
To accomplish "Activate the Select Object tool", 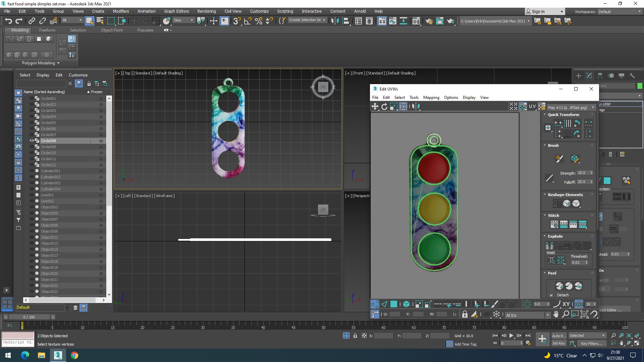I will (89, 21).
